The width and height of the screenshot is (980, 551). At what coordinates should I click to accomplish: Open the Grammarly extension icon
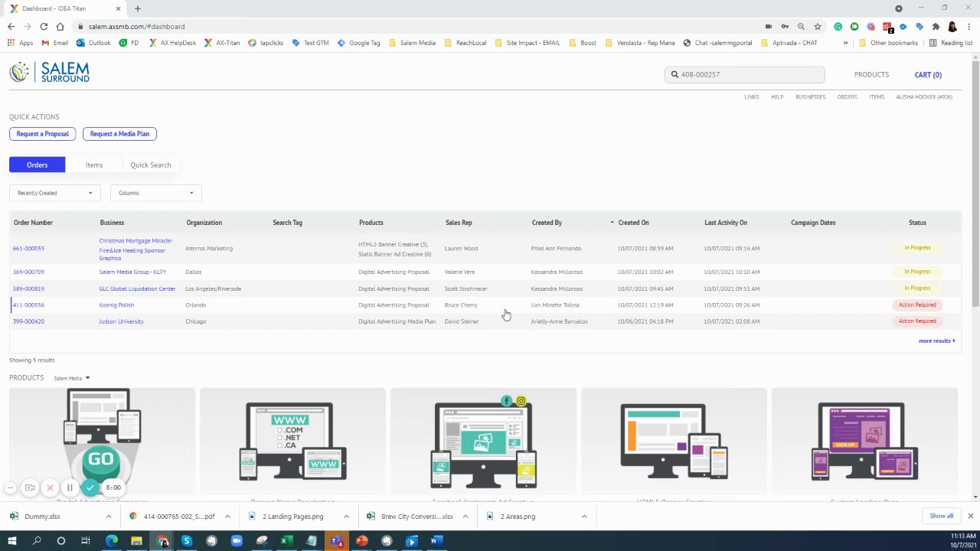838,26
